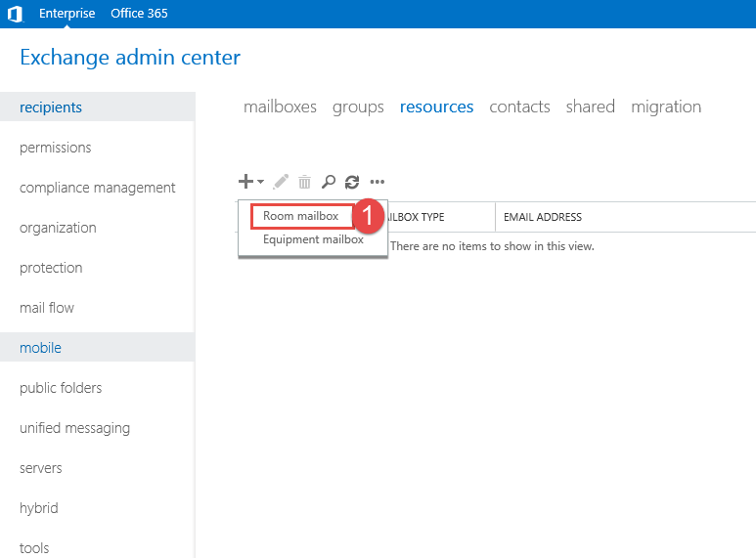This screenshot has width=756, height=558.
Task: Select mobile in the sidebar
Action: coord(98,348)
